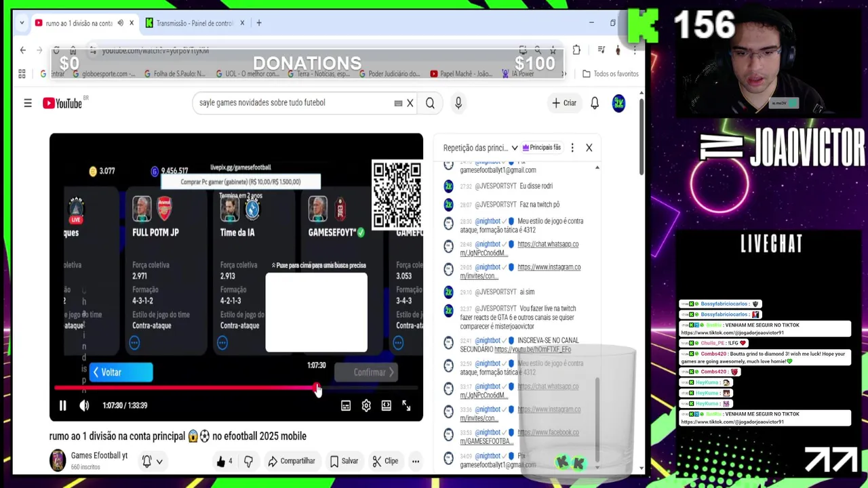Open the Chrome profile icon in toolbar
Image resolution: width=868 pixels, height=488 pixels.
tap(618, 50)
